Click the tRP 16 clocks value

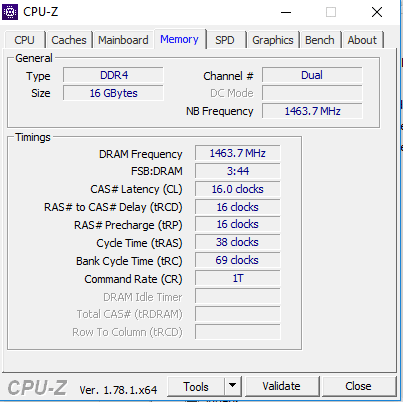pos(238,224)
